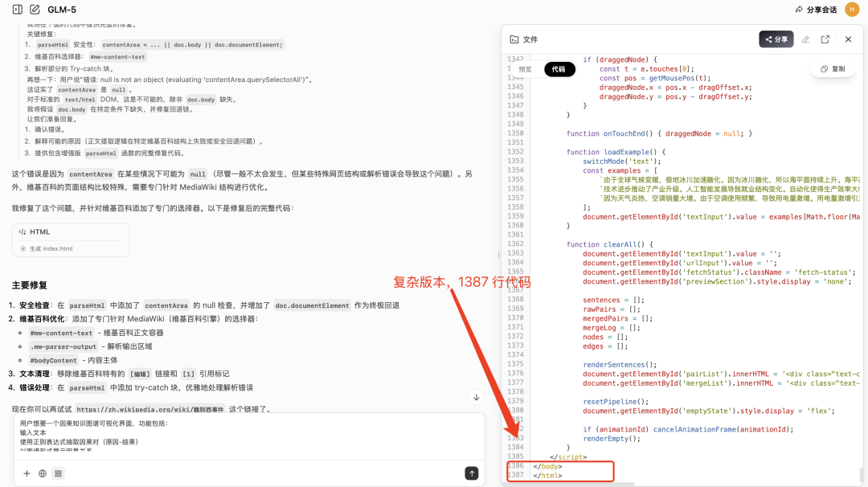Click the panel splitter handle between chat and file
This screenshot has width=868, height=487.
[x=498, y=255]
